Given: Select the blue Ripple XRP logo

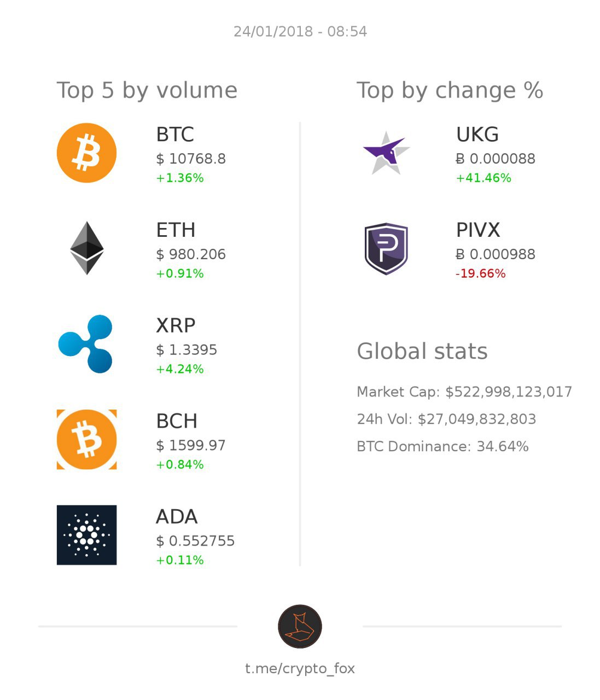Looking at the screenshot, I should click(x=86, y=344).
